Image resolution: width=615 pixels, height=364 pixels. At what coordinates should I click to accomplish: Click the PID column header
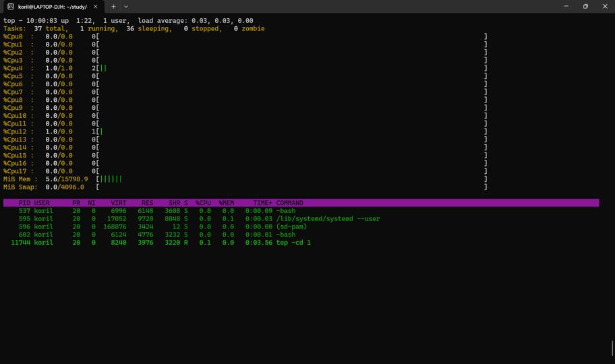click(x=24, y=203)
